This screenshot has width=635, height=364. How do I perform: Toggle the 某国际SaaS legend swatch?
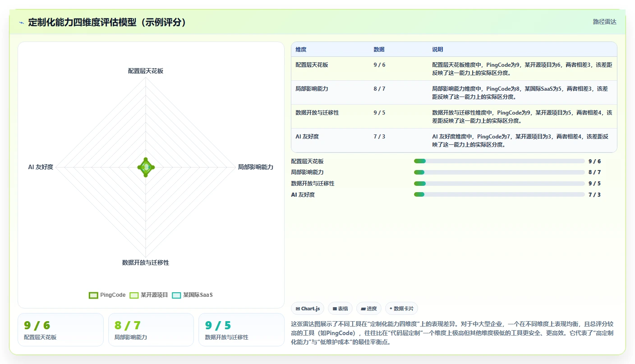coord(176,295)
